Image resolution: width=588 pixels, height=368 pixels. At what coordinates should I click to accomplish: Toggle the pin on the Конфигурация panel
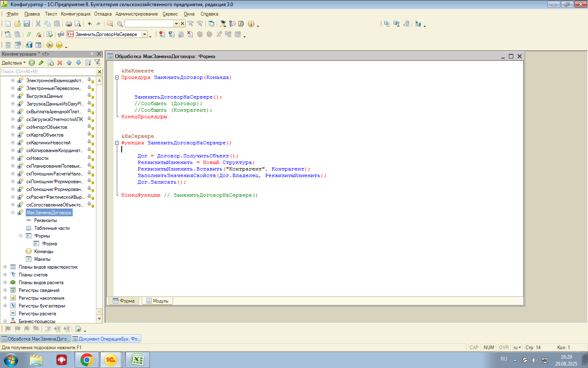coord(92,54)
